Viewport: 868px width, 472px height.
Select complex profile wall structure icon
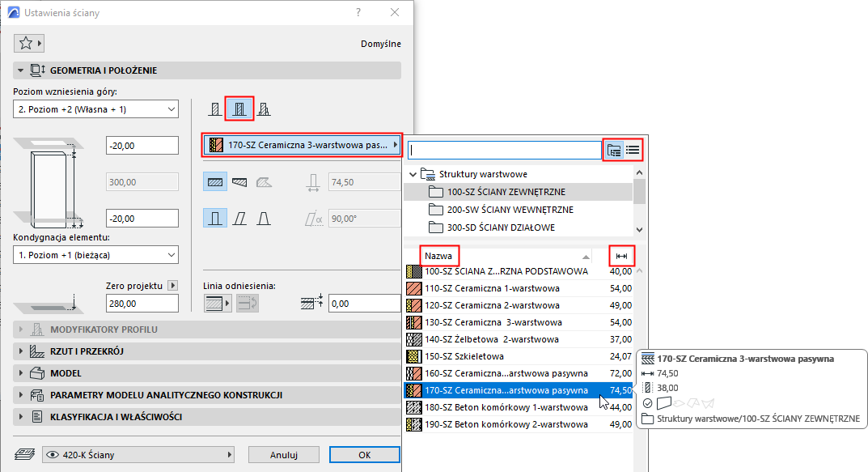tap(264, 109)
